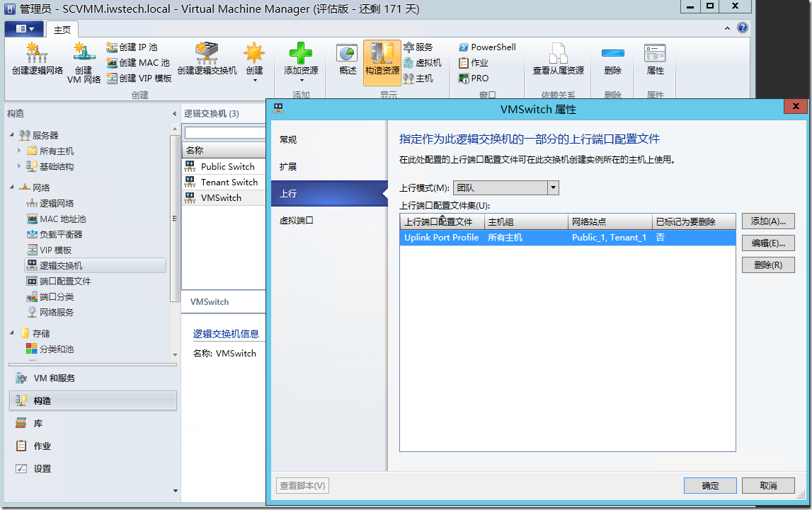Sort by Host Group (主机组) column header
This screenshot has height=510, width=812.
pos(525,222)
